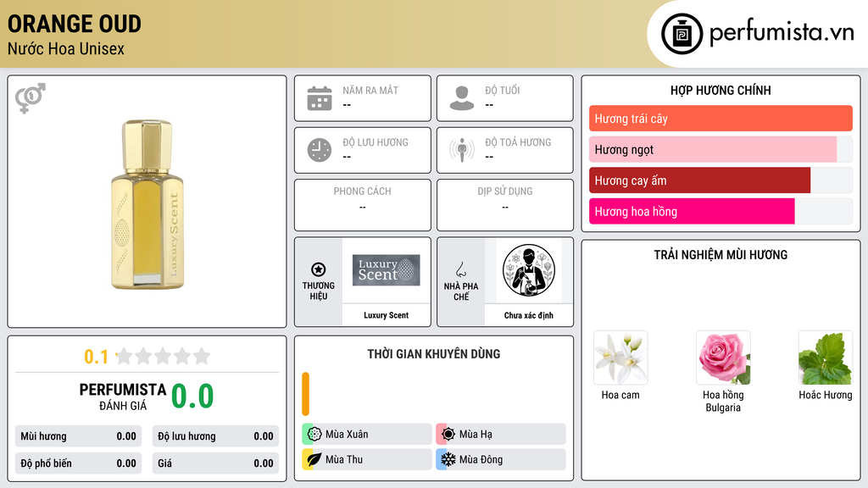Click the calendar icon for Năm ra mắt
This screenshot has height=488, width=868.
[320, 98]
